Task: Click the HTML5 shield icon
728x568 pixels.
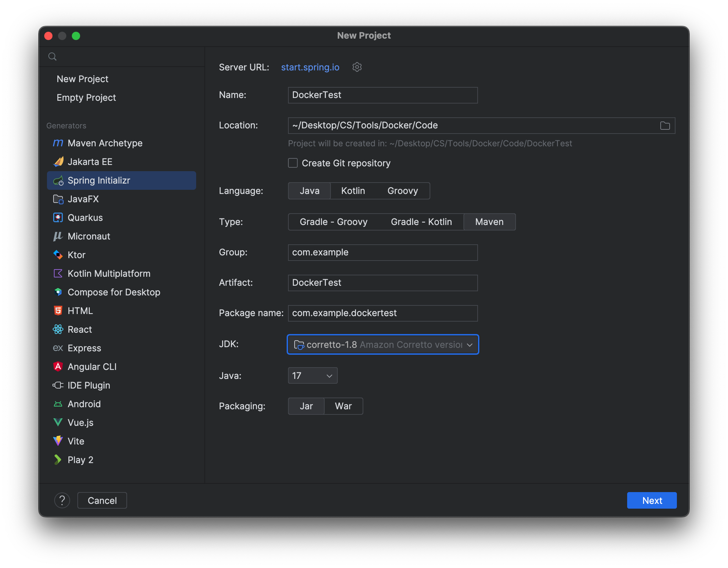Action: (58, 311)
